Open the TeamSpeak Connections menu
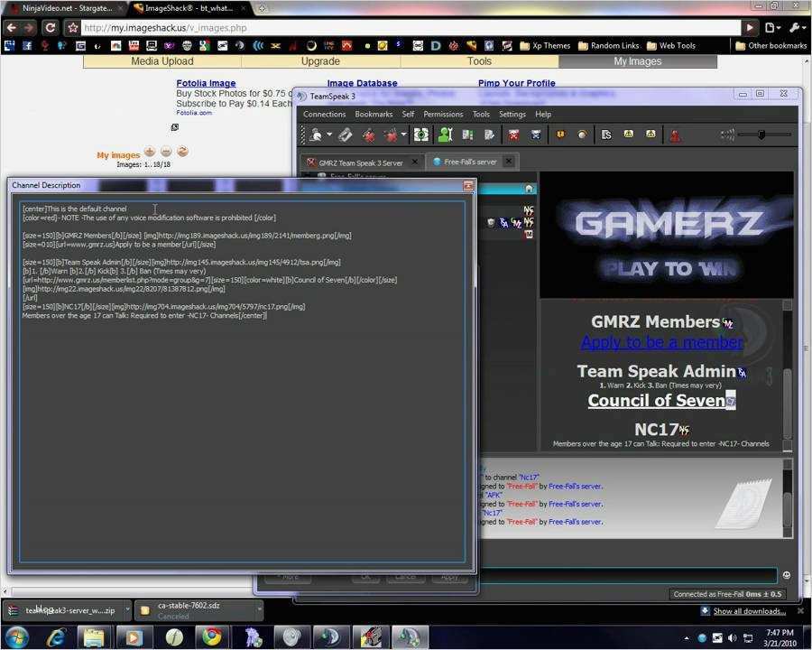The image size is (812, 650). (x=324, y=114)
